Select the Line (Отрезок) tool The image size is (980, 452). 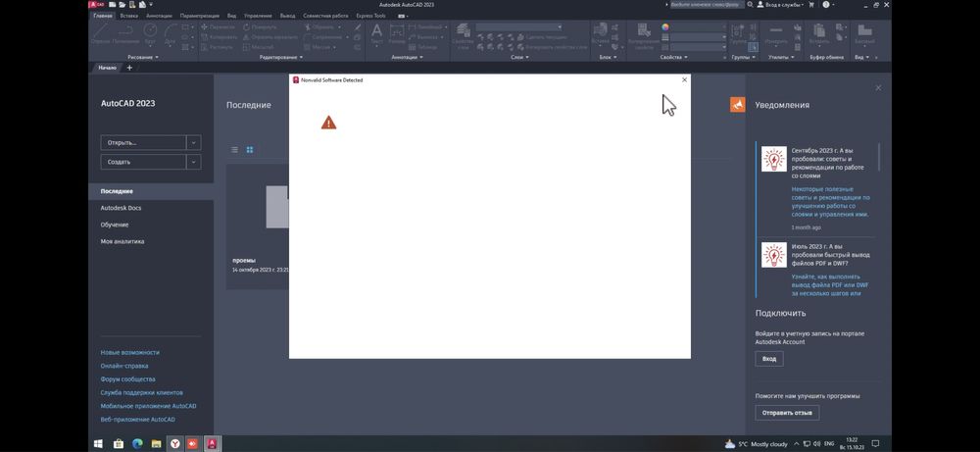point(100,33)
